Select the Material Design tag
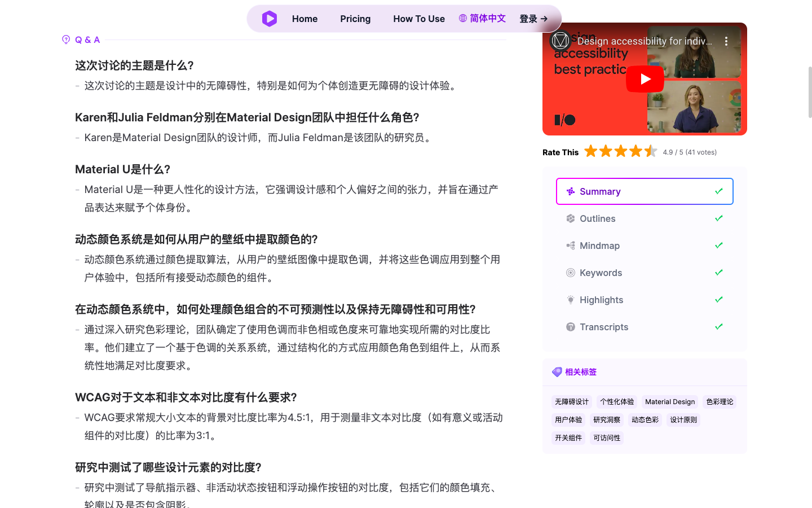Viewport: 812px width, 508px height. [x=670, y=402]
